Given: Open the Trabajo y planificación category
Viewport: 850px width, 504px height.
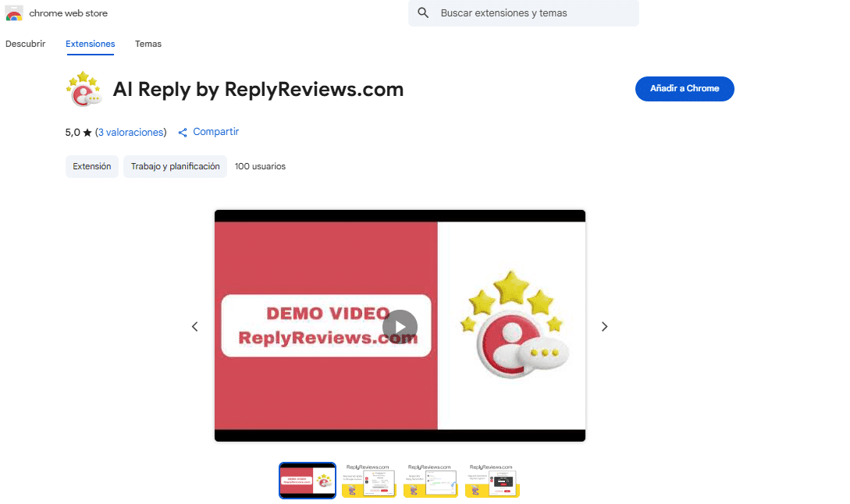Looking at the screenshot, I should [175, 166].
